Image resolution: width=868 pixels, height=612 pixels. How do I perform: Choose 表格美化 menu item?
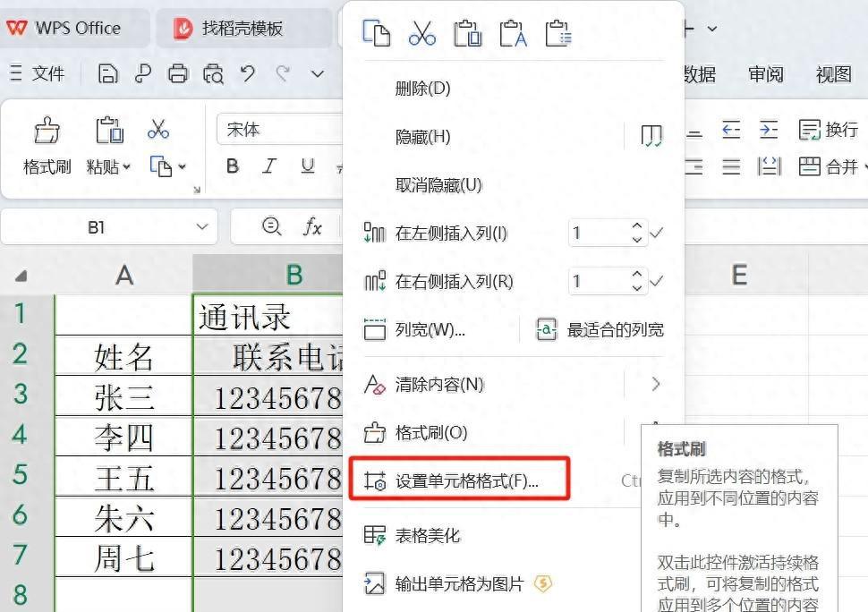412,535
